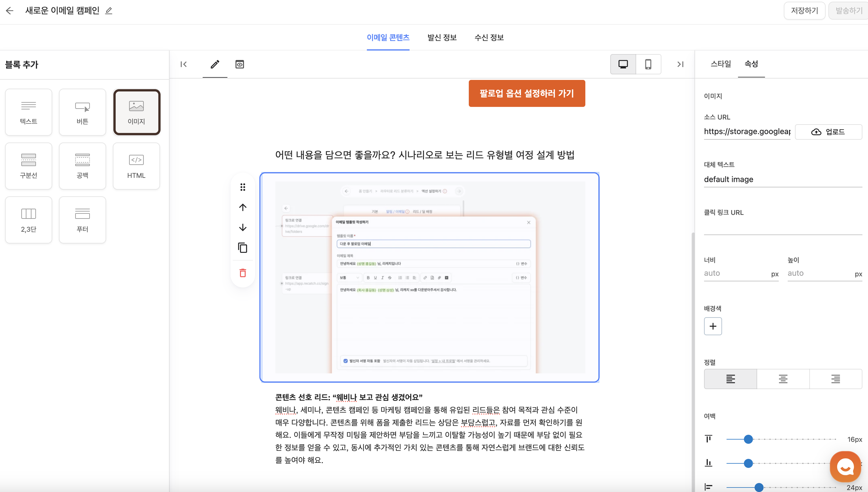The width and height of the screenshot is (868, 492).
Task: Go back with the top-left arrow
Action: (10, 11)
